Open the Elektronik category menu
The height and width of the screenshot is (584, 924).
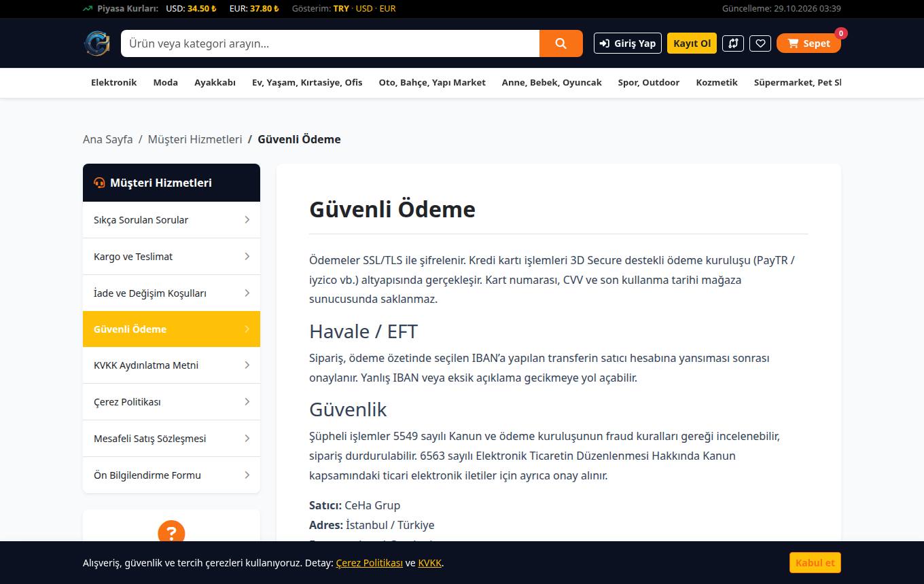(114, 82)
